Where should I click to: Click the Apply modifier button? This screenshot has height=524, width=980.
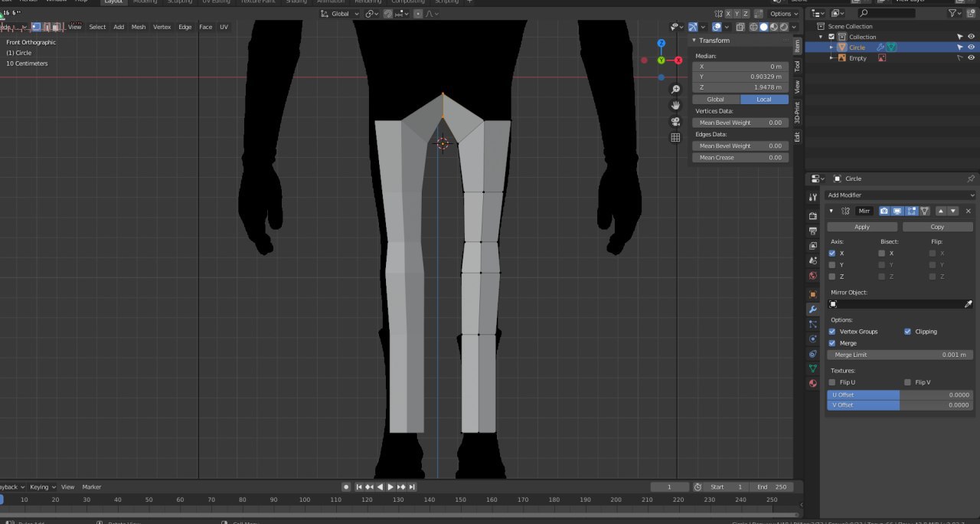click(862, 227)
